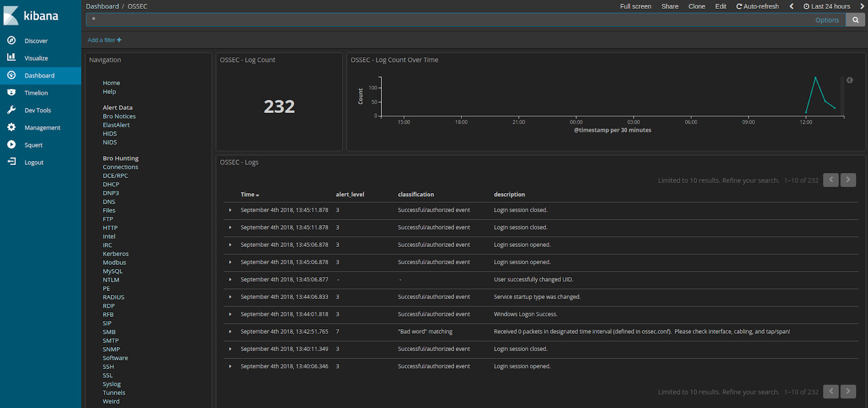Open the Options for query bar
The image size is (868, 408).
[827, 20]
